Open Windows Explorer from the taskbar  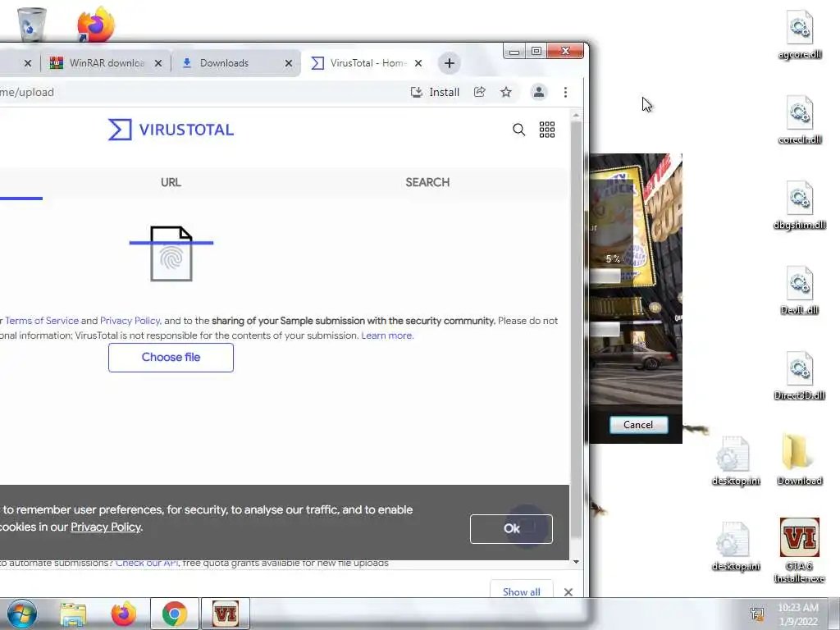click(73, 614)
